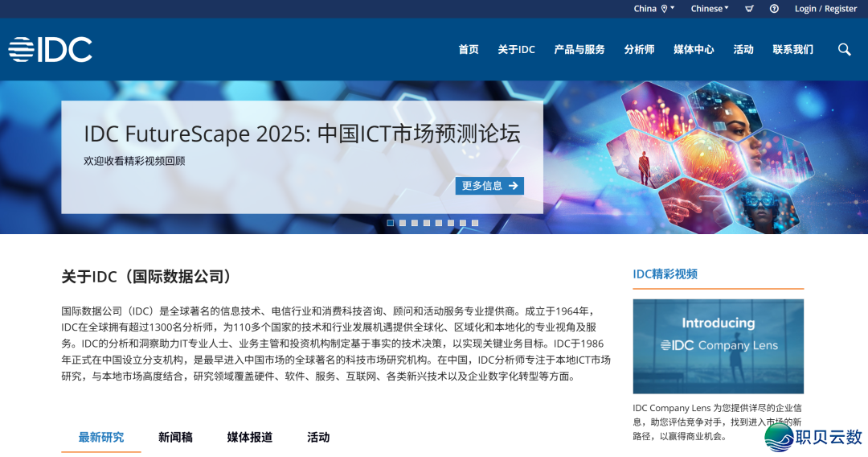Open the Chinese language dropdown

710,8
